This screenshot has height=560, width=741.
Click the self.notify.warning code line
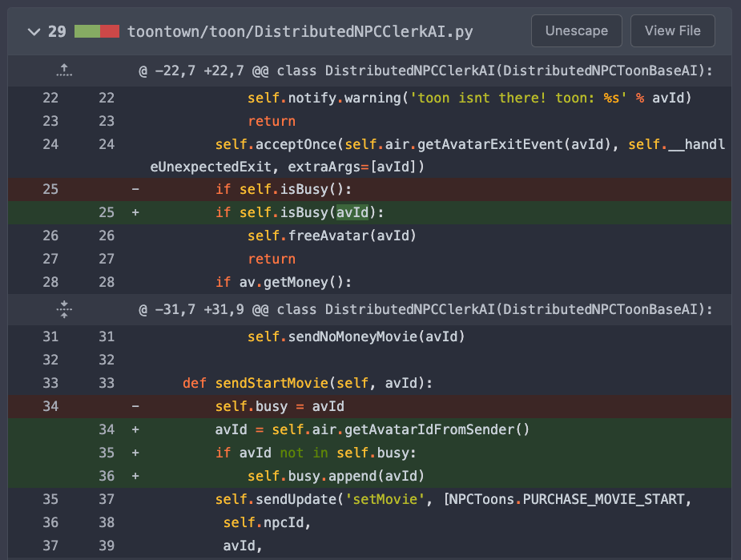469,98
